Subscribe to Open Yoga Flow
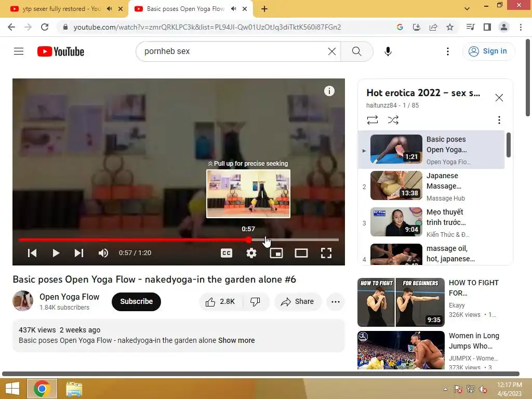This screenshot has width=532, height=399. pos(137,301)
